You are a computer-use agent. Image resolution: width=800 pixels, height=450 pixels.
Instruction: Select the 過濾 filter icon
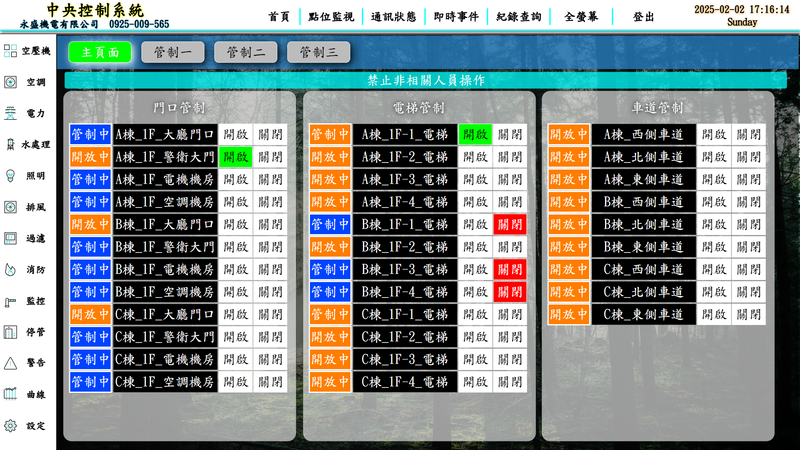coord(10,238)
